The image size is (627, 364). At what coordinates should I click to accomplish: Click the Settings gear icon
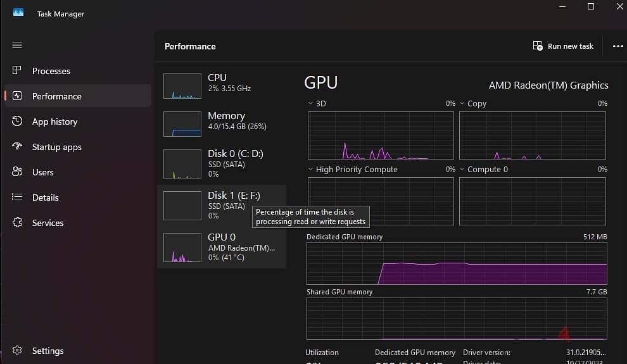point(17,351)
